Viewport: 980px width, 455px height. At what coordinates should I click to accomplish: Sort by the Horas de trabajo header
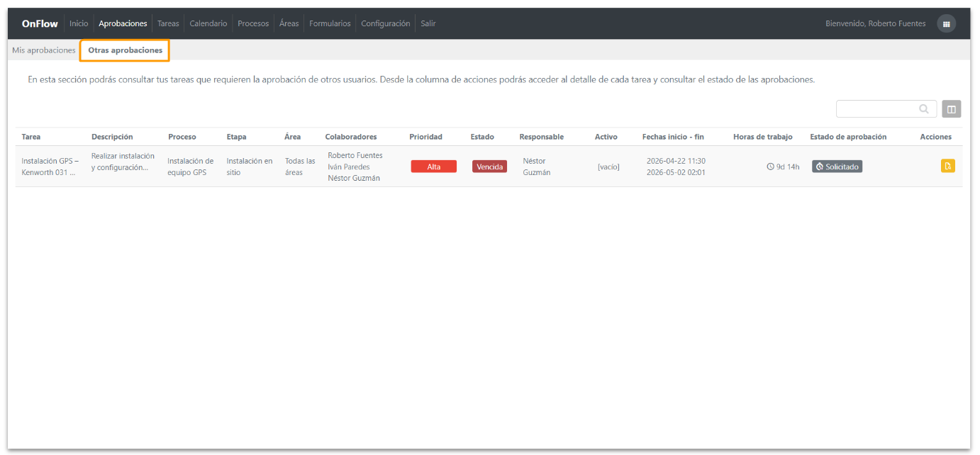(x=763, y=137)
